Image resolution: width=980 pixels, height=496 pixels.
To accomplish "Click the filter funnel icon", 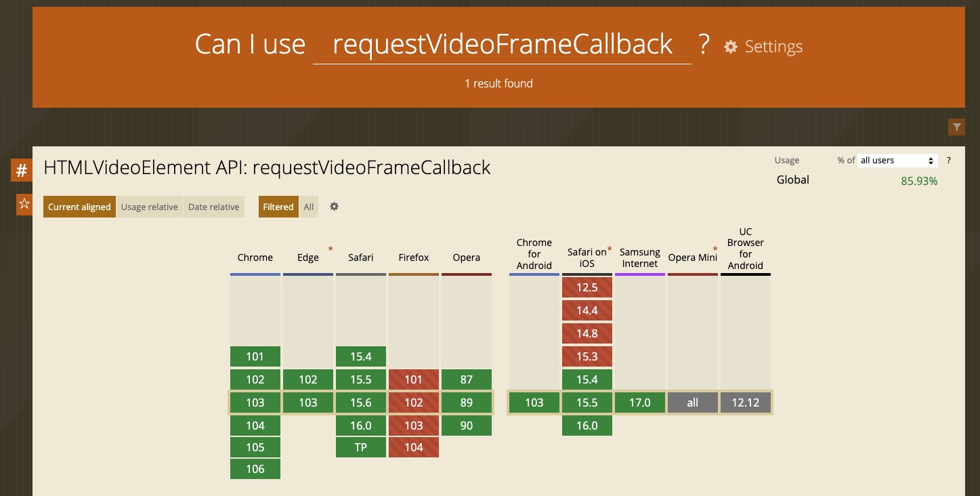I will [956, 127].
